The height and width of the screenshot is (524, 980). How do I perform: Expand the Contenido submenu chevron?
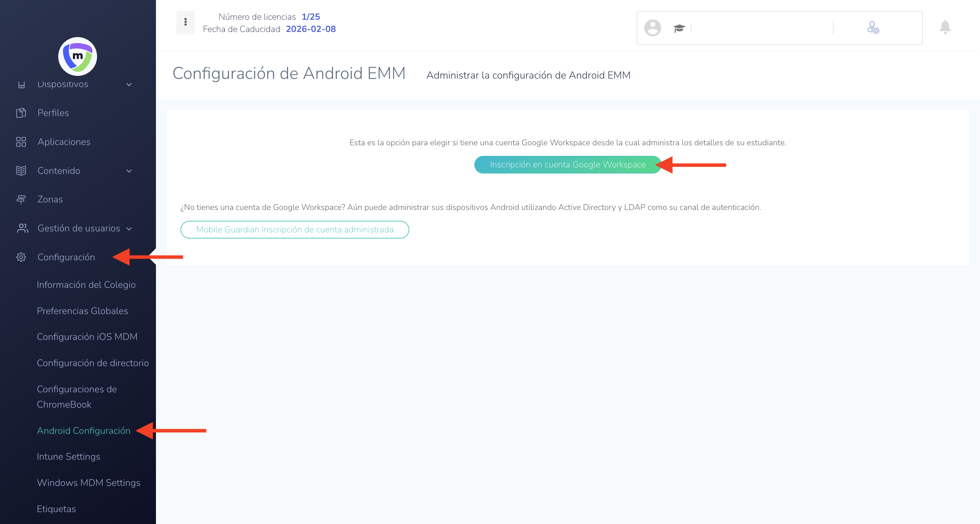click(x=129, y=171)
